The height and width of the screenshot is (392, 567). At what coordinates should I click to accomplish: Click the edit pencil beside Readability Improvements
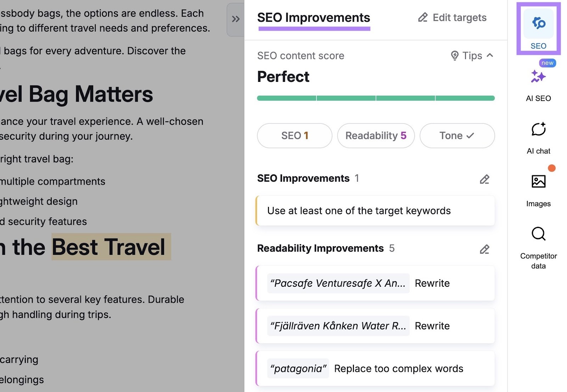click(484, 249)
